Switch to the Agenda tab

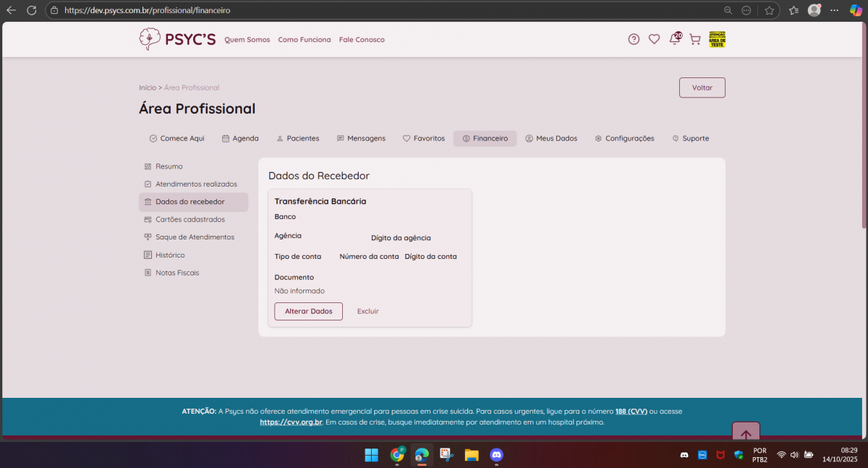coord(240,138)
